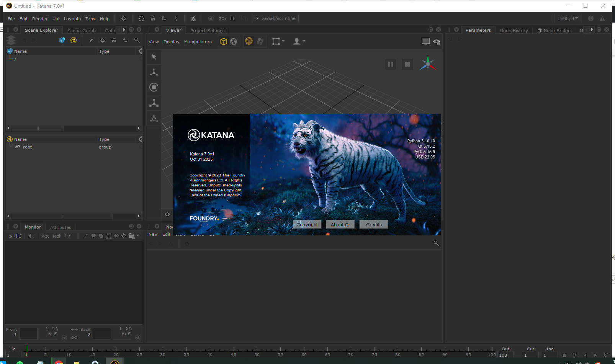Screen dimensions: 615x364
Task: Click the About Qt button
Action: tap(340, 225)
